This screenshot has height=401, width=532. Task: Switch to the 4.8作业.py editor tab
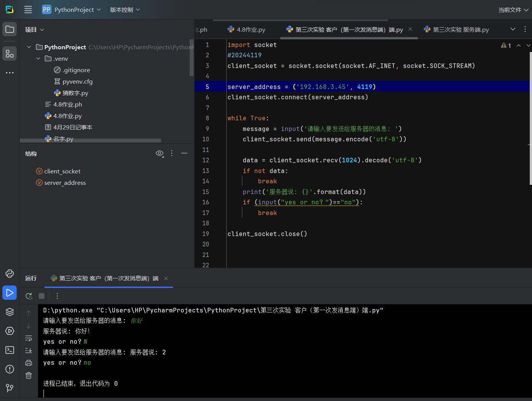pos(250,30)
